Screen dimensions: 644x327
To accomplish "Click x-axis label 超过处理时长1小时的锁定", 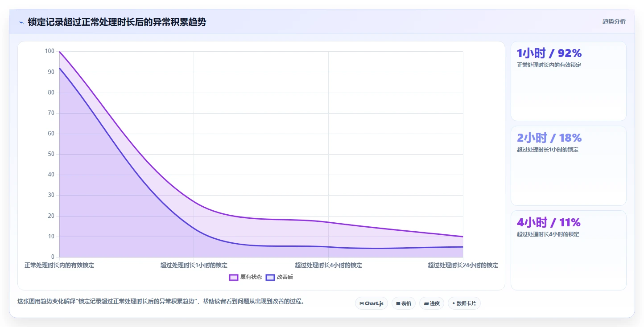I will 194,265.
